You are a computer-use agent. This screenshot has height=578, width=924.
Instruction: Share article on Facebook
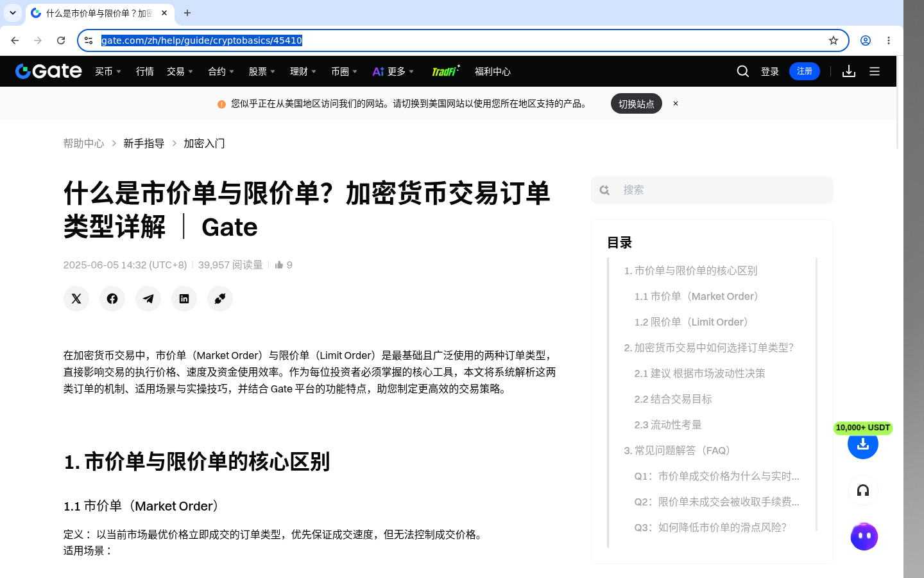tap(112, 299)
